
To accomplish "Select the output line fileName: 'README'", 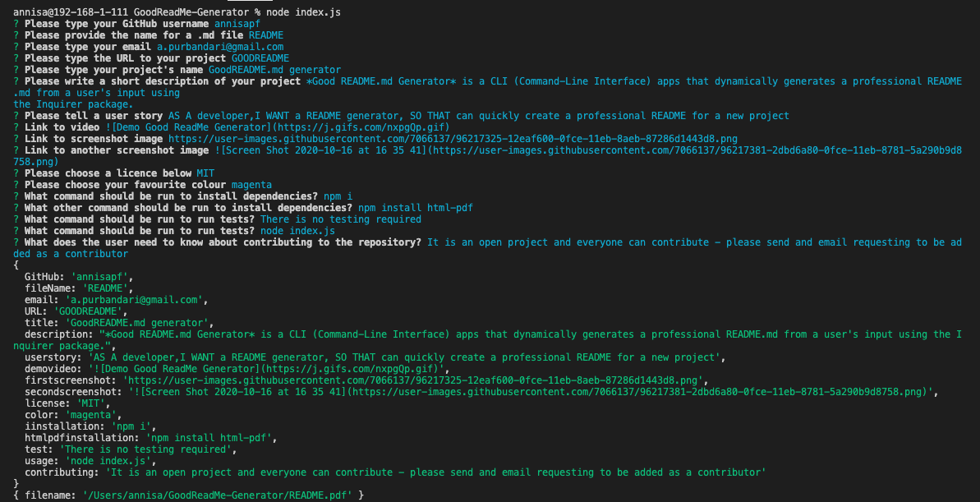I will tap(80, 289).
